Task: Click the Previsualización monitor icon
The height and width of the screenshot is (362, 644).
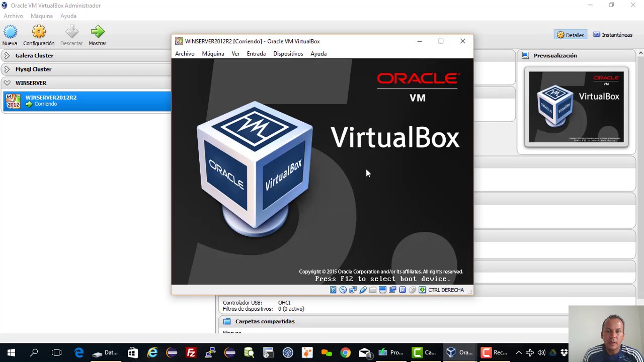Action: click(525, 55)
